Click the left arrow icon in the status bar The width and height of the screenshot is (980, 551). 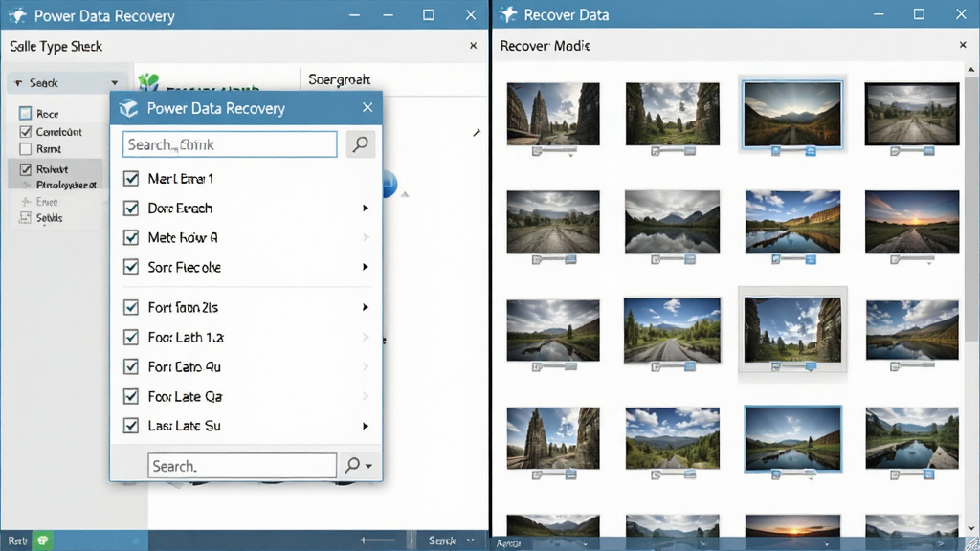(x=377, y=540)
